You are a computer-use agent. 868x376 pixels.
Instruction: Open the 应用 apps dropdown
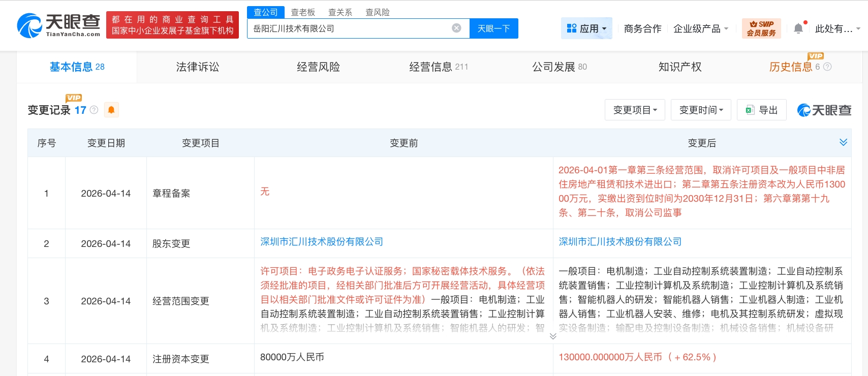tap(586, 28)
